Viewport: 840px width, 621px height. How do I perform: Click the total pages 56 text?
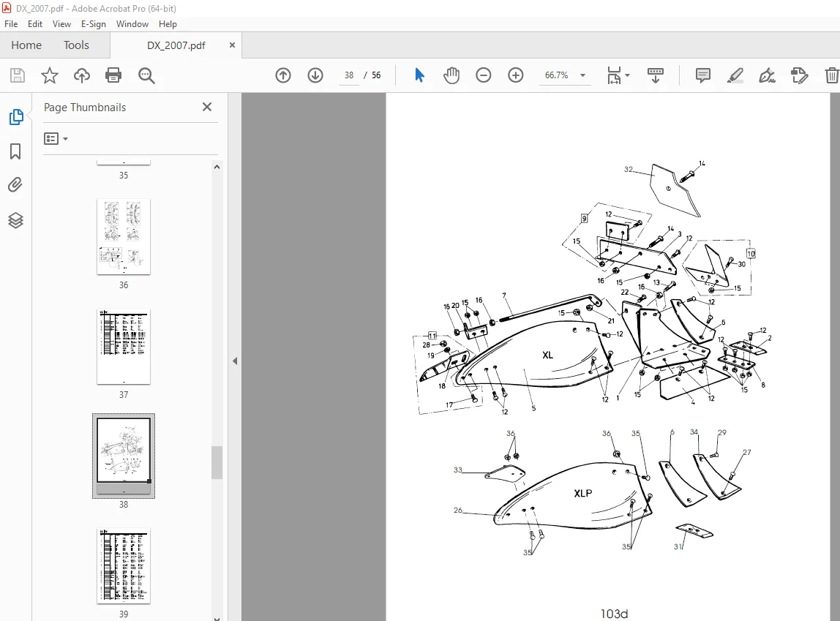376,75
